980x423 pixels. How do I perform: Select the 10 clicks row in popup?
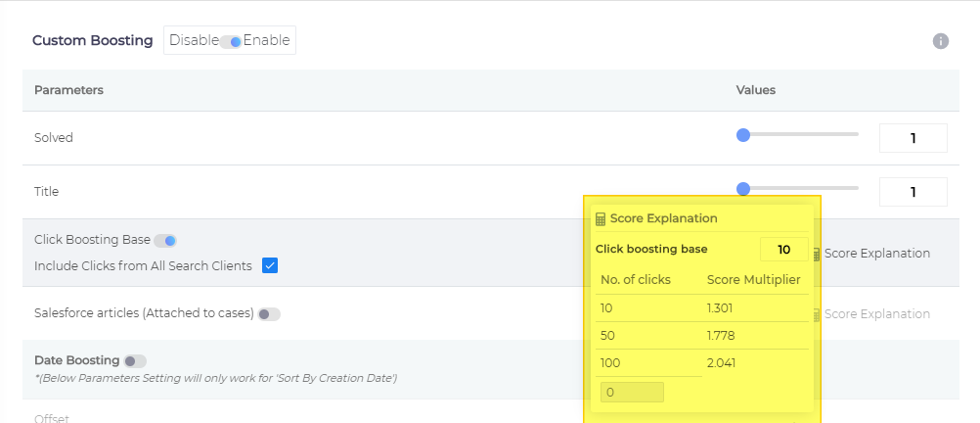click(x=701, y=308)
